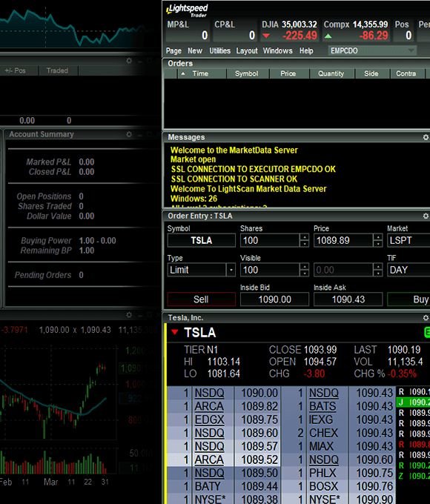Viewport: 430px width, 504px height.
Task: Click the SSL CONNECTION TO SCANNER OK message
Action: pos(234,179)
